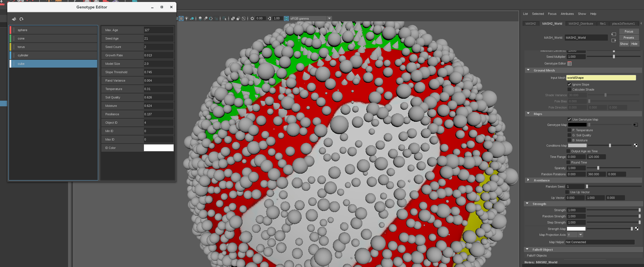The width and height of the screenshot is (644, 267).
Task: Click the isolate select icon
Action: pos(225,18)
